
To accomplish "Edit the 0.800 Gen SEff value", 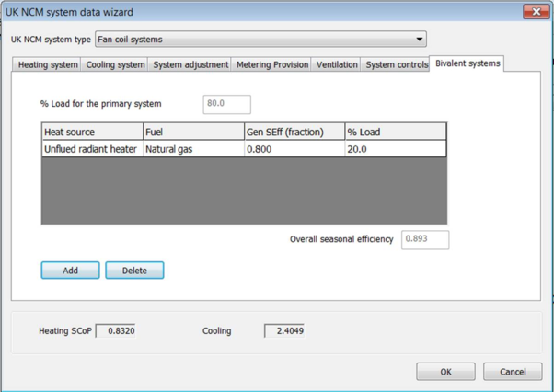I will tap(294, 148).
